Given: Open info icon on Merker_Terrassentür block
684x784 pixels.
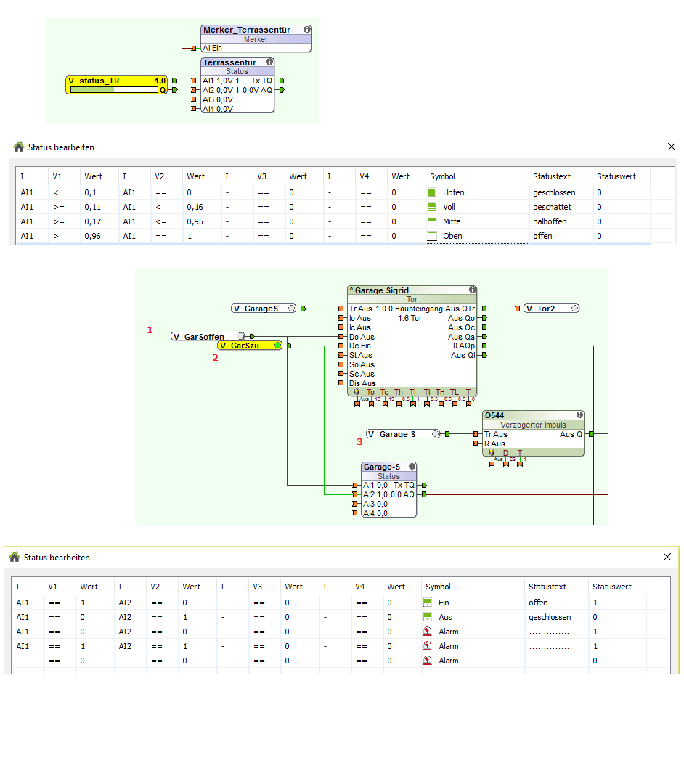Looking at the screenshot, I should point(307,30).
